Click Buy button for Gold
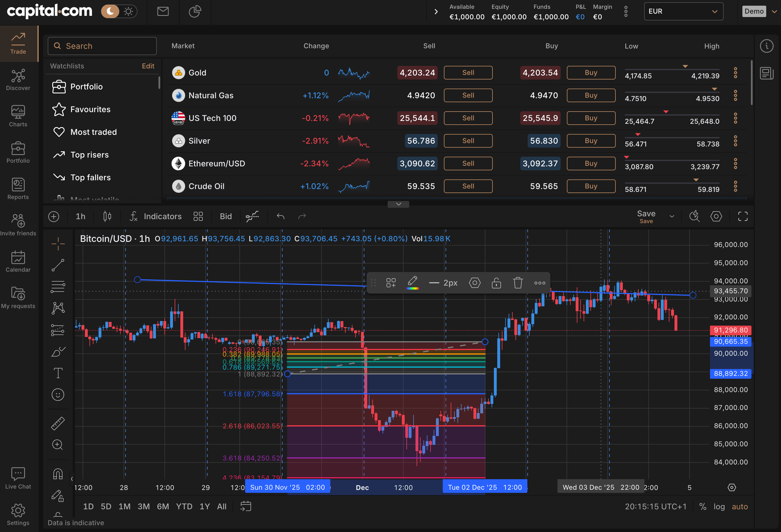781x532 pixels. [591, 73]
